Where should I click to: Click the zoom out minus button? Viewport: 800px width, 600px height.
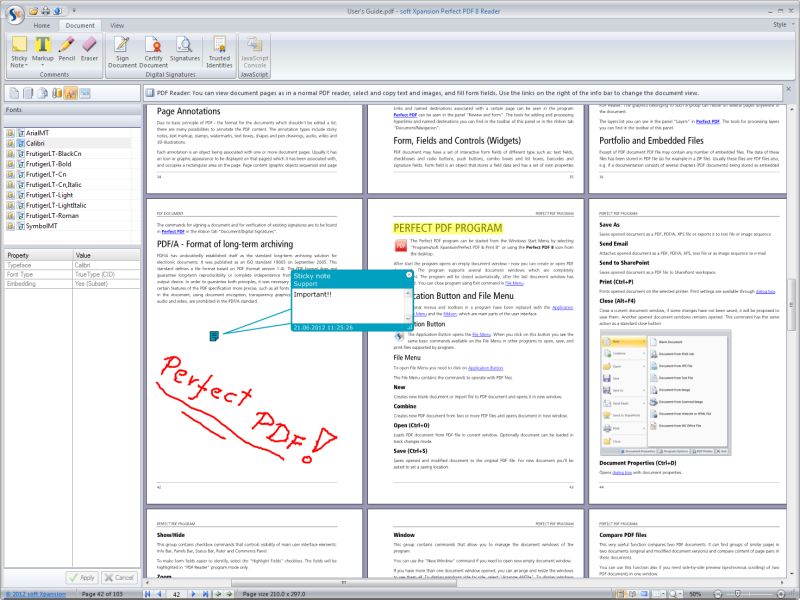point(718,594)
